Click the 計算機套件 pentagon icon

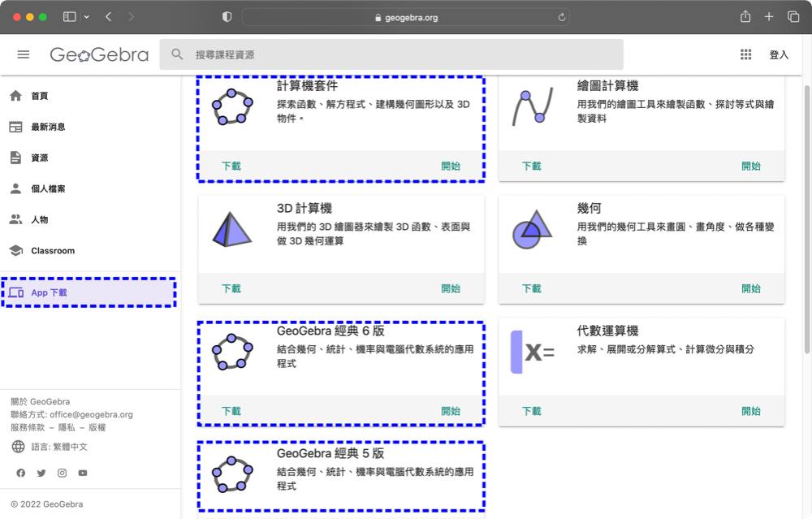point(232,106)
